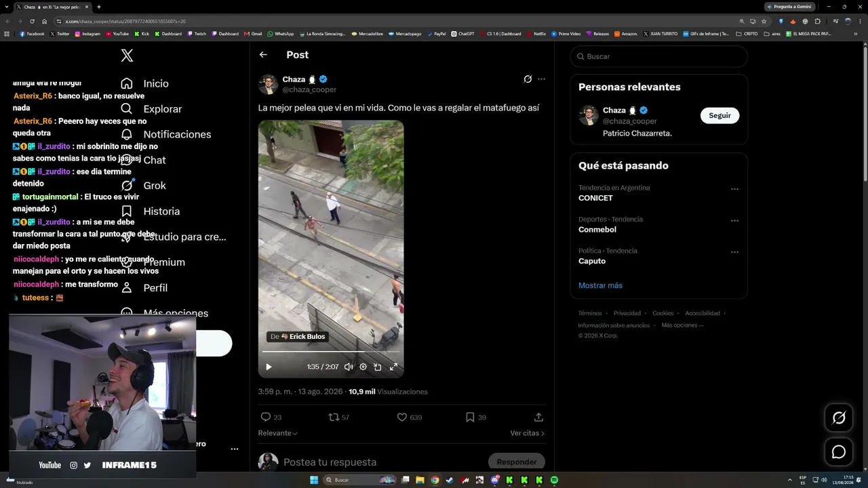Open Explorar in X sidebar

coord(151,108)
